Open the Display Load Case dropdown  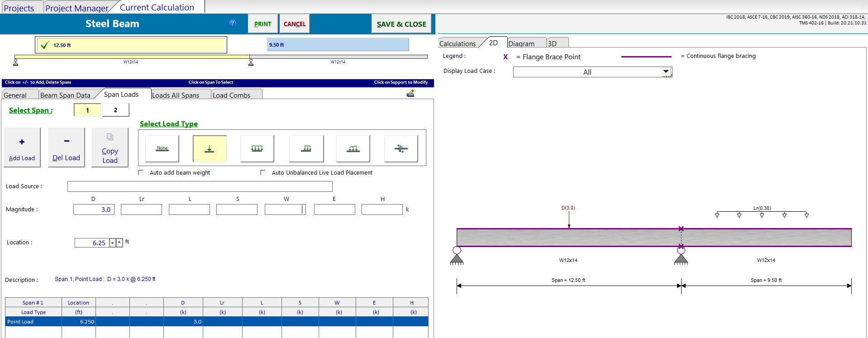click(666, 72)
